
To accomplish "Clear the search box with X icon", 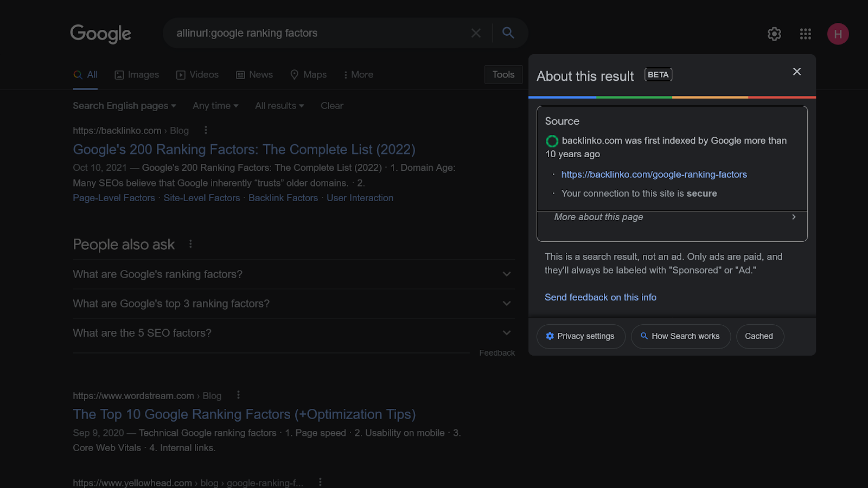I will [476, 33].
